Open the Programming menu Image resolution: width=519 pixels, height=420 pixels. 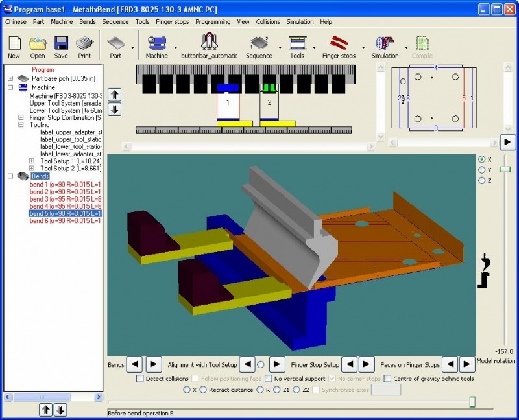(213, 21)
